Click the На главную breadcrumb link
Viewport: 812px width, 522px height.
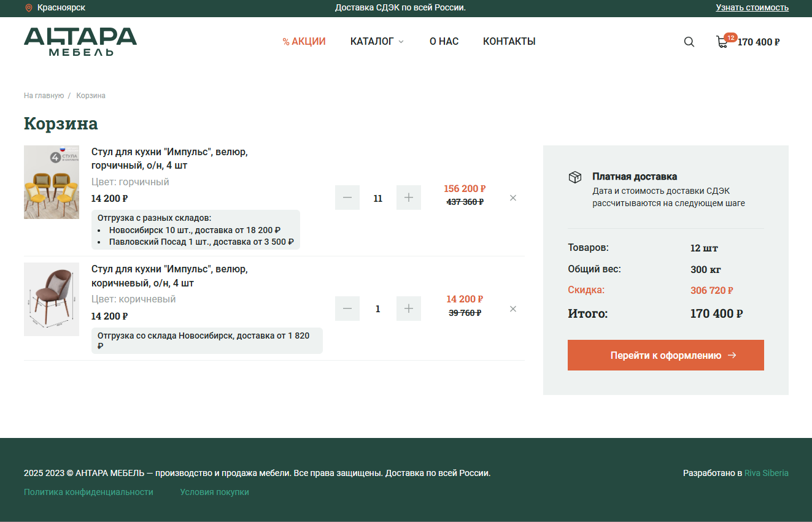(x=44, y=96)
